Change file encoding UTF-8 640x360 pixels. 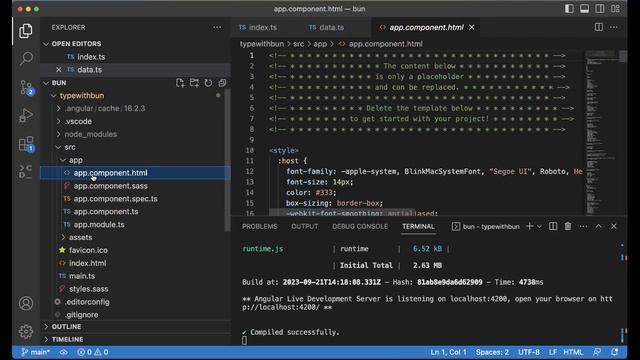pyautogui.click(x=529, y=352)
